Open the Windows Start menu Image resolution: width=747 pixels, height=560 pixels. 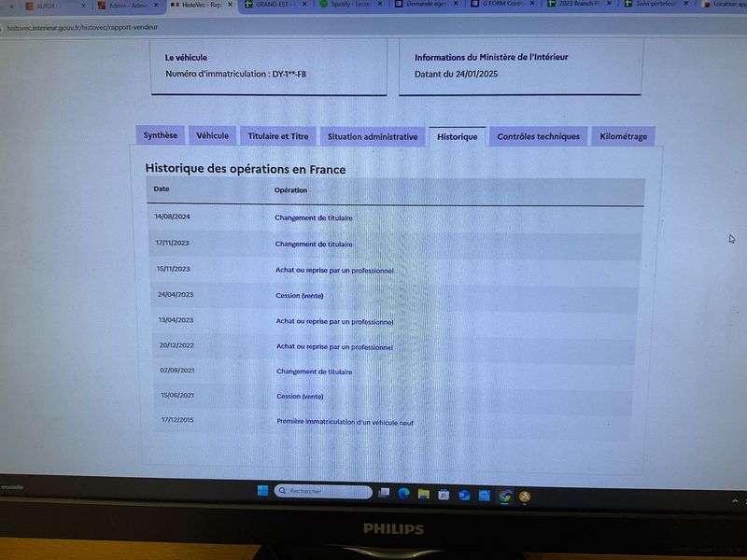point(262,491)
